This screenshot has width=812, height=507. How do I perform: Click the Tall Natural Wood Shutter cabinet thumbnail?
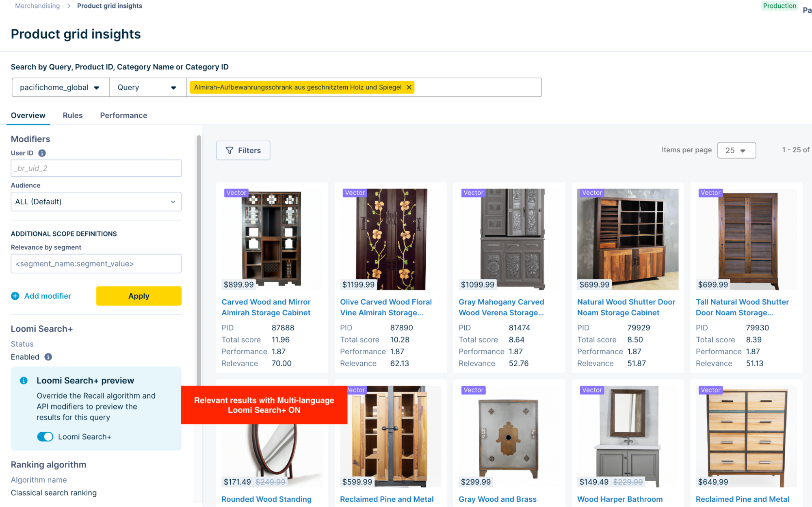pos(746,239)
